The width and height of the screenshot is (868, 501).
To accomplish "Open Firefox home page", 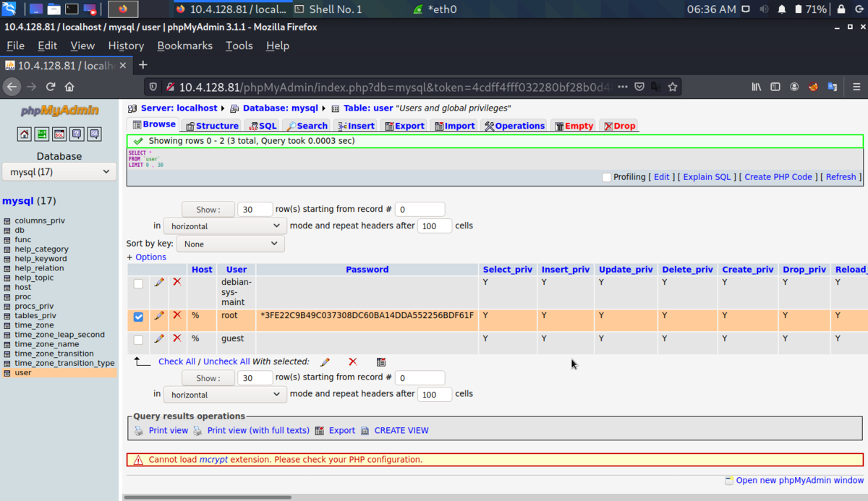I will click(x=69, y=87).
